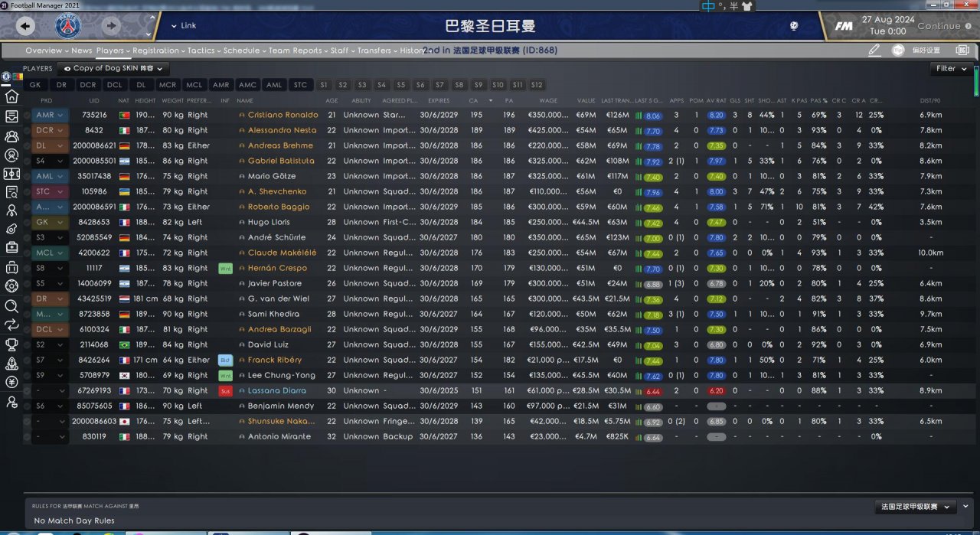Click the Wnt status badge on Hernán Crespo

(225, 268)
